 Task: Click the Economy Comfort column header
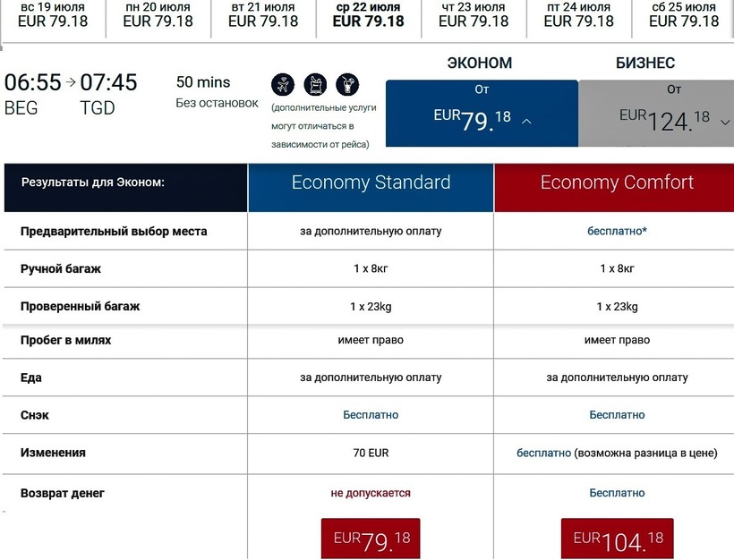click(617, 183)
